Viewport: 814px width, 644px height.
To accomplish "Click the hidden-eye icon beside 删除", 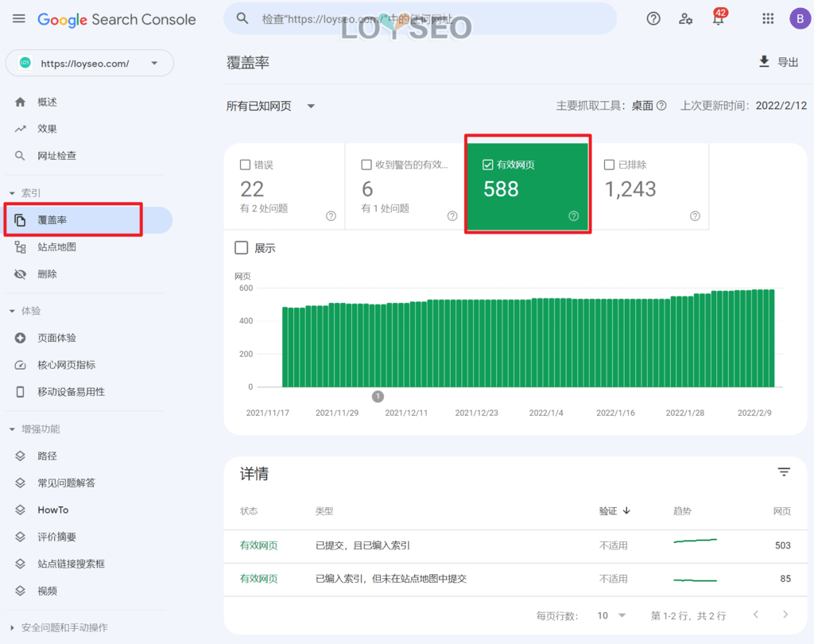I will click(20, 274).
